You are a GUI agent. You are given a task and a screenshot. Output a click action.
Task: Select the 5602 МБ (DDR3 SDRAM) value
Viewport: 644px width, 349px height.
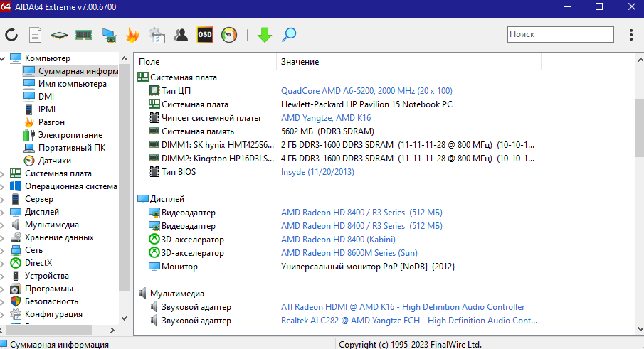[x=327, y=131]
